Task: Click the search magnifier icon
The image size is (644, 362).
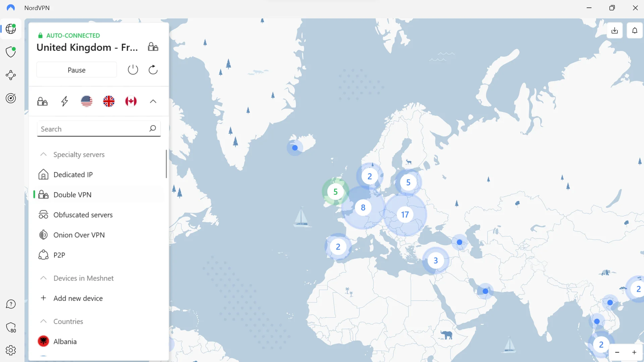Action: pos(153,128)
